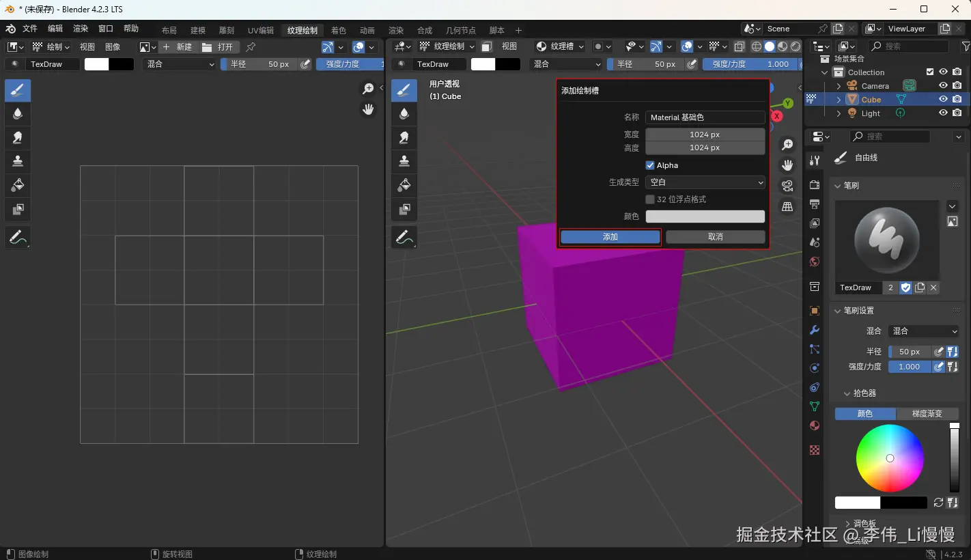Click 打开 in the image editor header

point(219,47)
